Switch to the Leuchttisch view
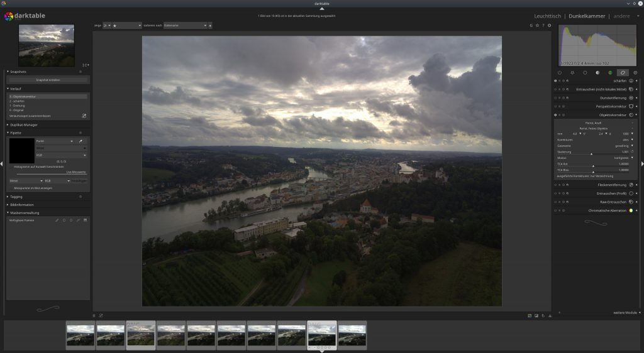The image size is (644, 353). pos(547,16)
